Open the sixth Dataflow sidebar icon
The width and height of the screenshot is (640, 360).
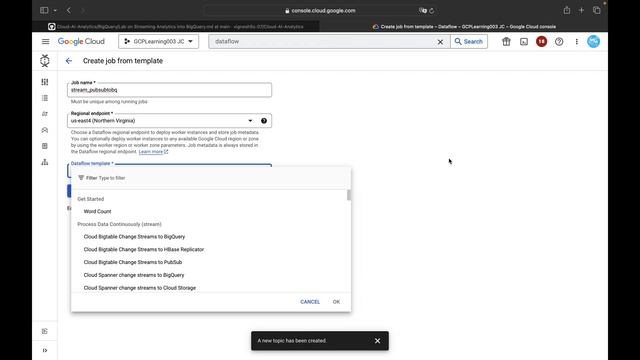tap(45, 162)
